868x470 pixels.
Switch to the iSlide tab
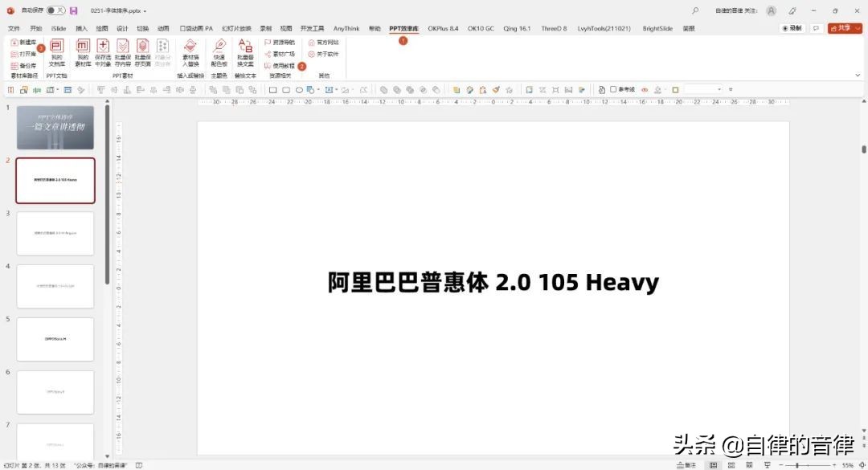(58, 28)
